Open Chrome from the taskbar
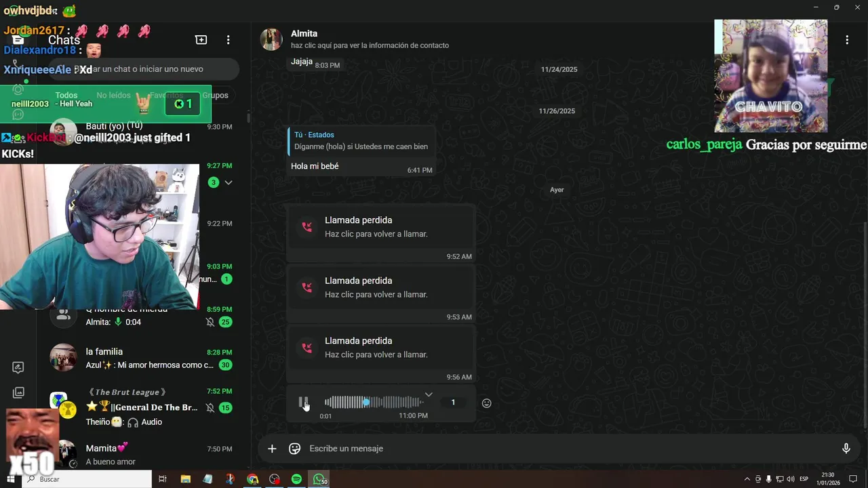868x488 pixels. [252, 479]
